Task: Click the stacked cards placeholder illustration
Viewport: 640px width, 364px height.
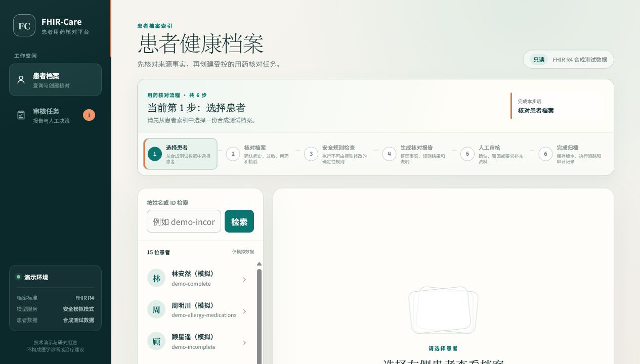Action: pyautogui.click(x=443, y=310)
